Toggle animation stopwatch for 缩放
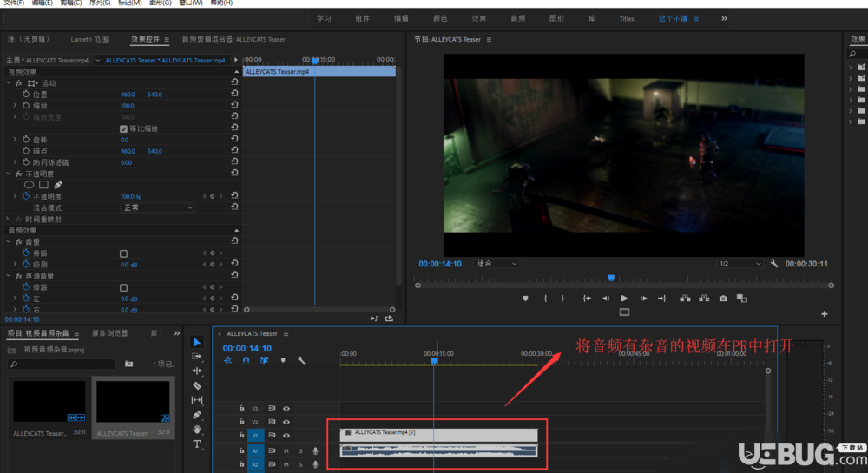The width and height of the screenshot is (868, 473). [26, 106]
